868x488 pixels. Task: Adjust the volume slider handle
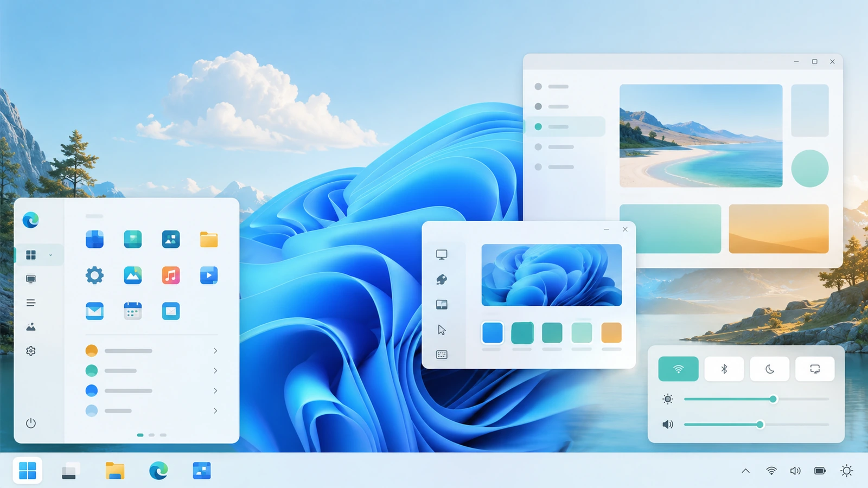[x=760, y=425]
